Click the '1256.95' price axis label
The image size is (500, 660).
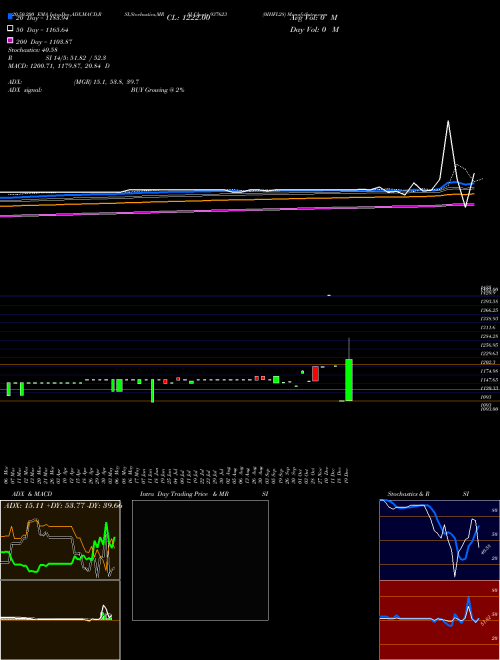point(489,345)
